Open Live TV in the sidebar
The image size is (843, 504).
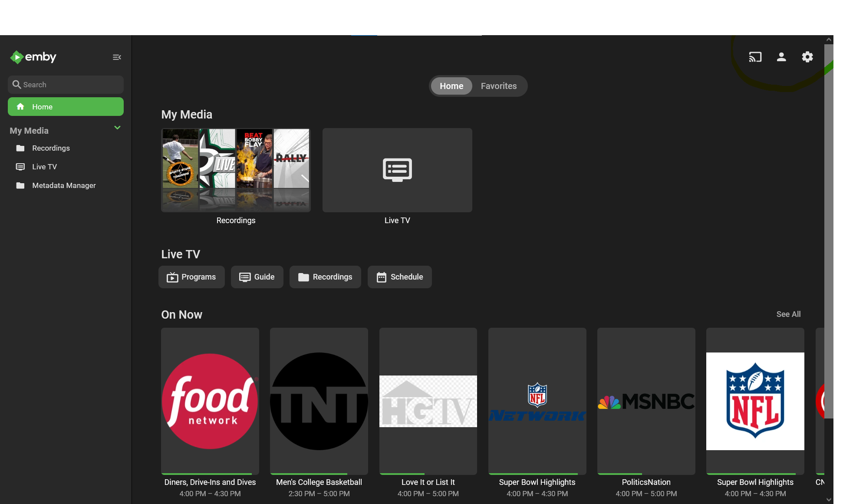click(x=44, y=167)
